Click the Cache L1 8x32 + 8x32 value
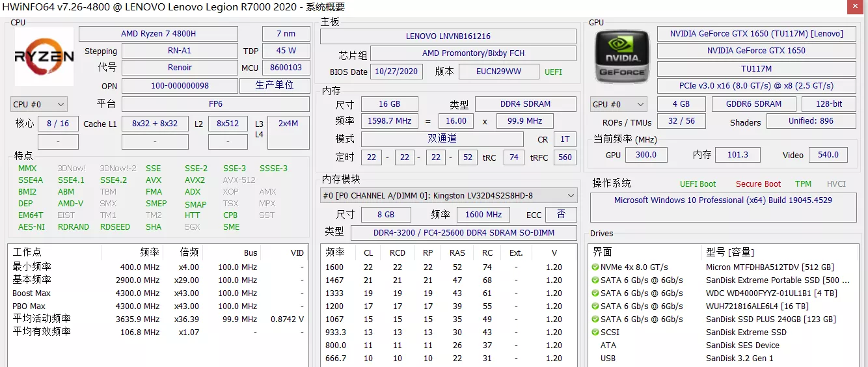The image size is (868, 367). point(155,124)
